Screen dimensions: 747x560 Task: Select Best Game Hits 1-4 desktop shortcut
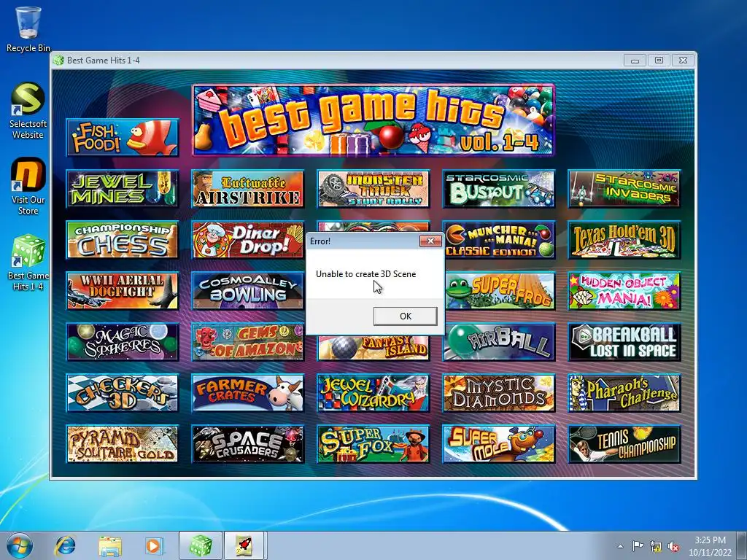pos(28,262)
